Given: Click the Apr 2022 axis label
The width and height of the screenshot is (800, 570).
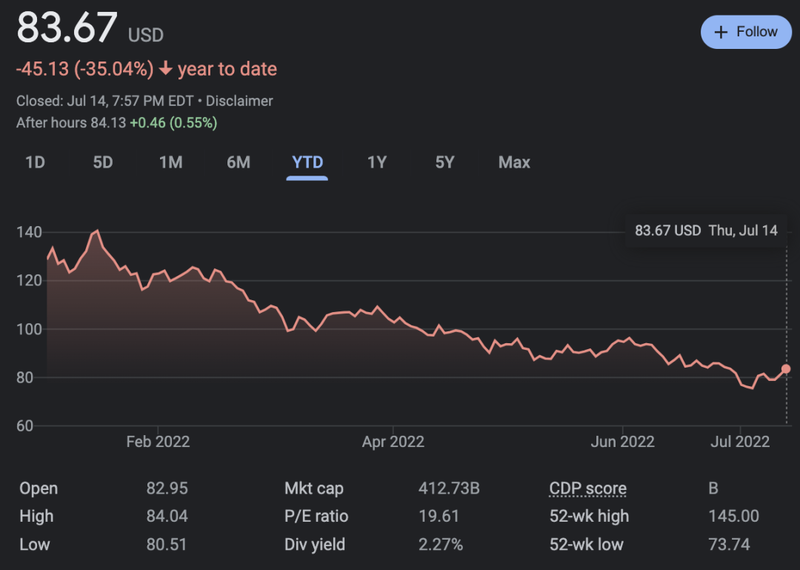Looking at the screenshot, I should tap(393, 441).
